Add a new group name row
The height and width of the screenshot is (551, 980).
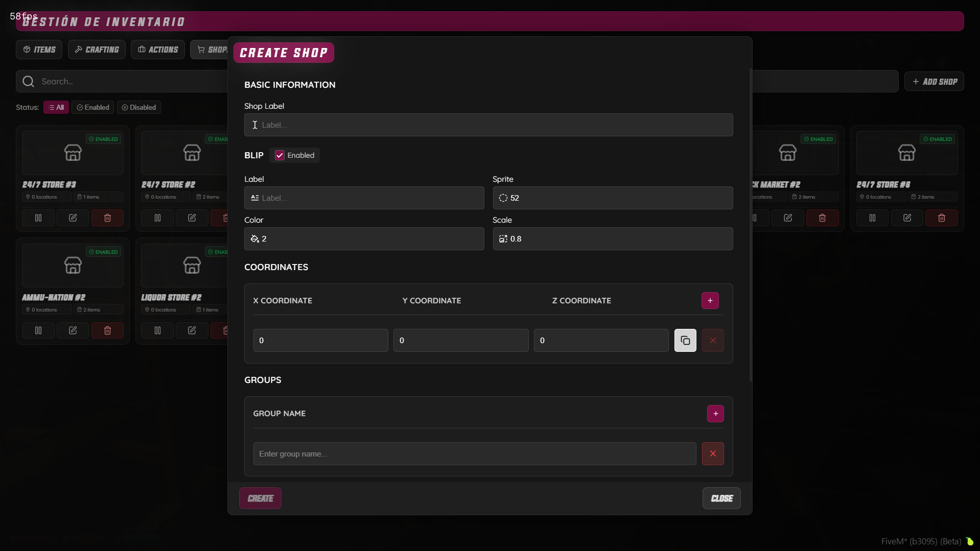point(715,414)
